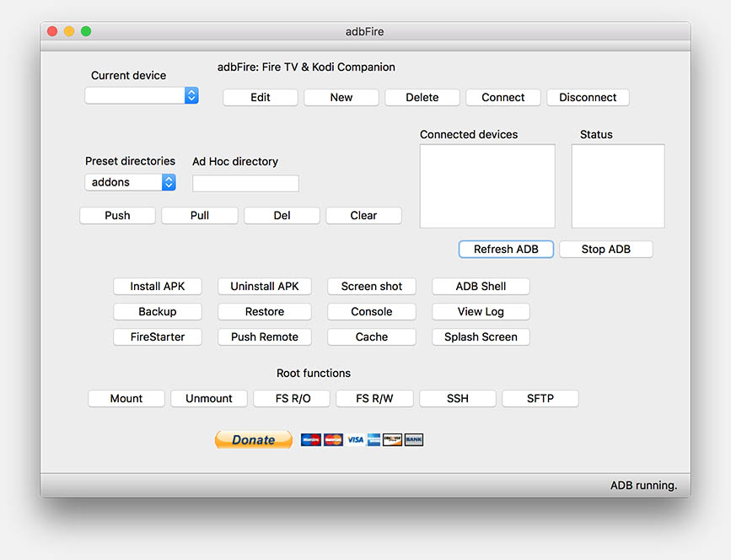Create a New device entry

pos(341,98)
